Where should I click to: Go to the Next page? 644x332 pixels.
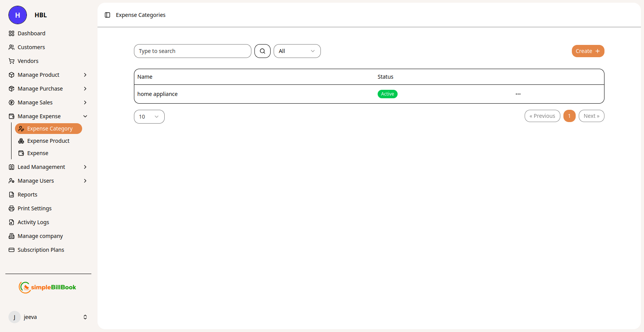click(x=591, y=116)
